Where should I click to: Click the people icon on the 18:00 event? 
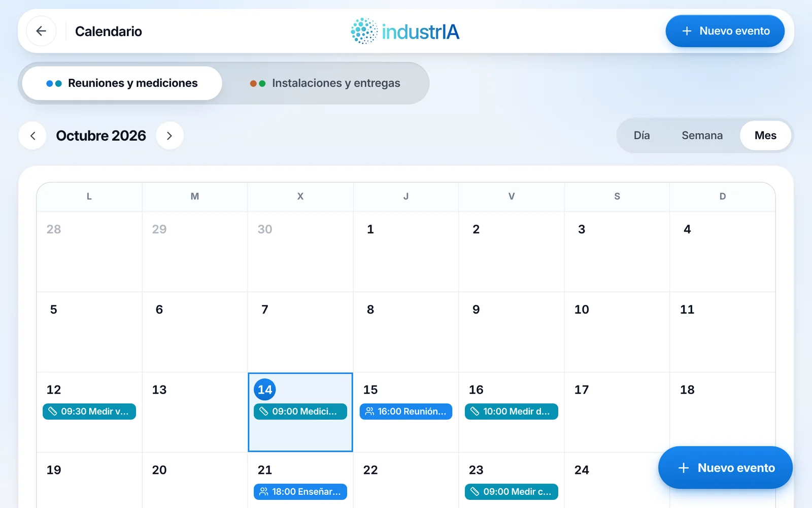tap(263, 492)
